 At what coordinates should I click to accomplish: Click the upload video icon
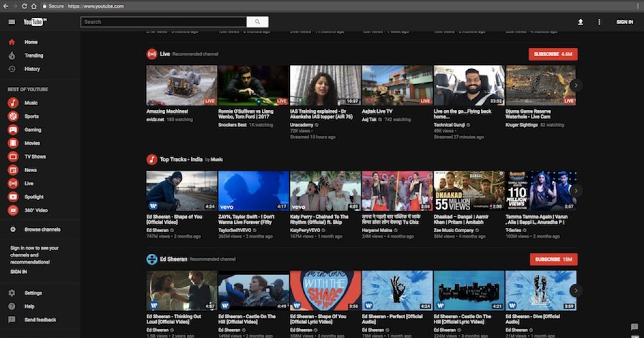click(x=580, y=22)
